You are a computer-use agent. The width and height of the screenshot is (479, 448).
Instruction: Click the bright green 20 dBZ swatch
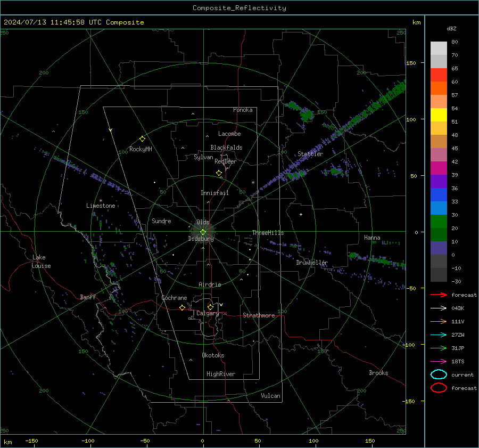pos(439,222)
